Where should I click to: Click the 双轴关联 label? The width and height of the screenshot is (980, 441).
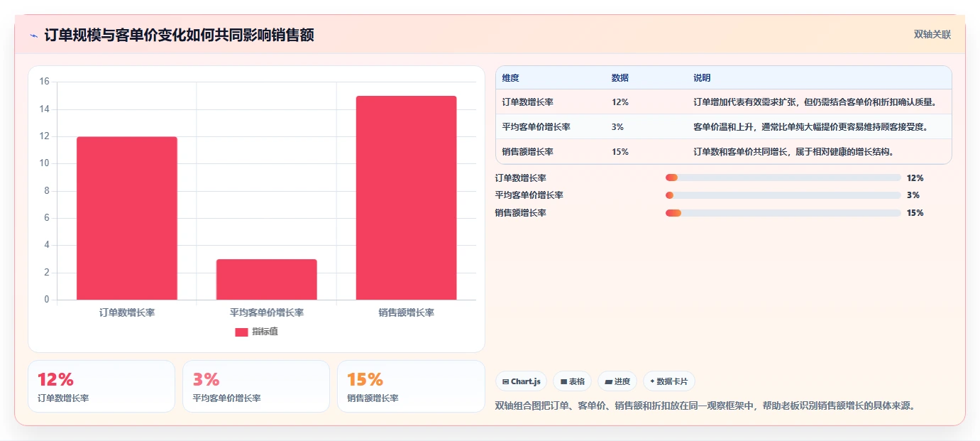(x=932, y=35)
